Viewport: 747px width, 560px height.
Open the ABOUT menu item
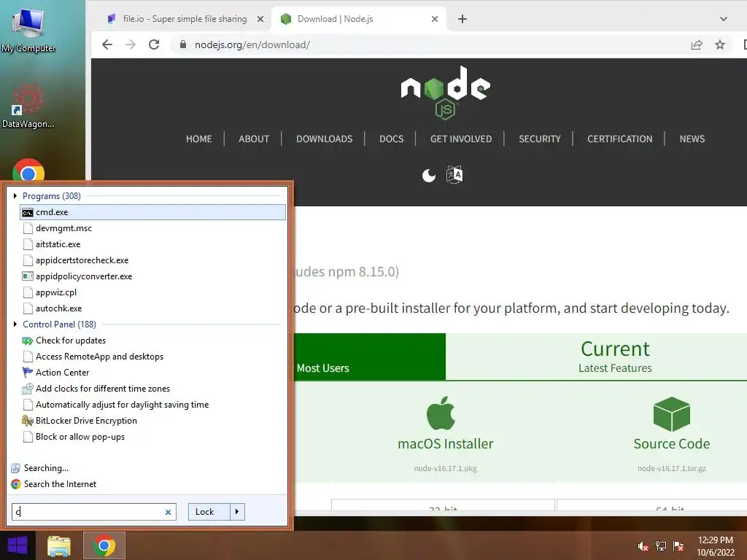tap(254, 139)
